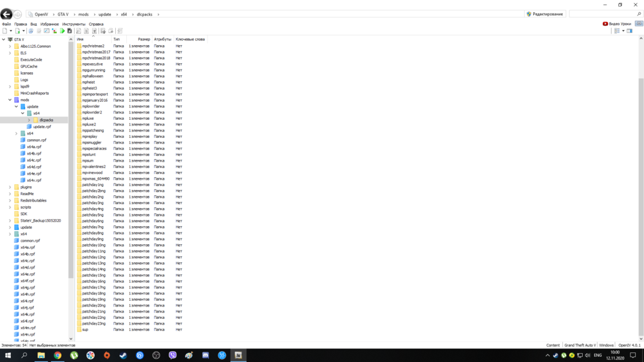The width and height of the screenshot is (644, 362).
Task: Click the green play toolbar icon
Action: click(62, 31)
